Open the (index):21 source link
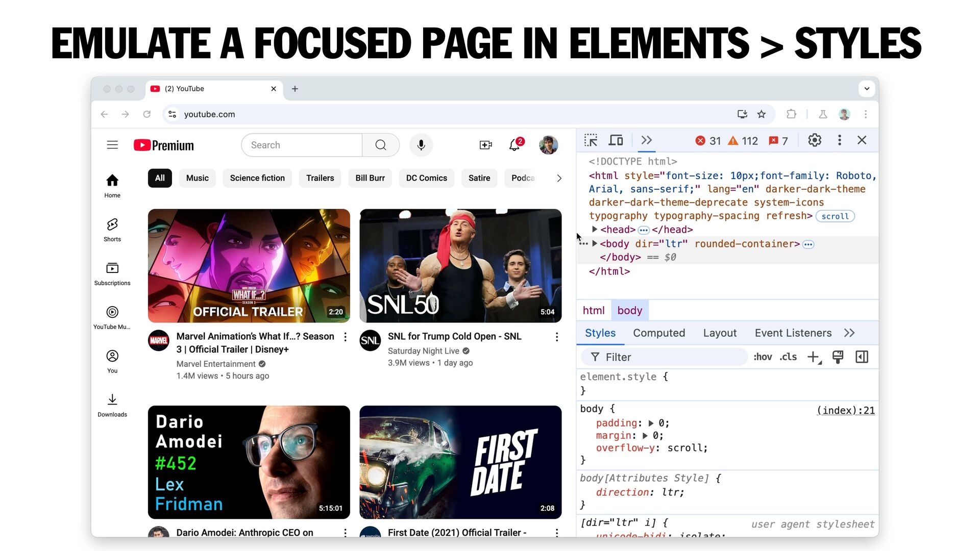 pyautogui.click(x=846, y=410)
